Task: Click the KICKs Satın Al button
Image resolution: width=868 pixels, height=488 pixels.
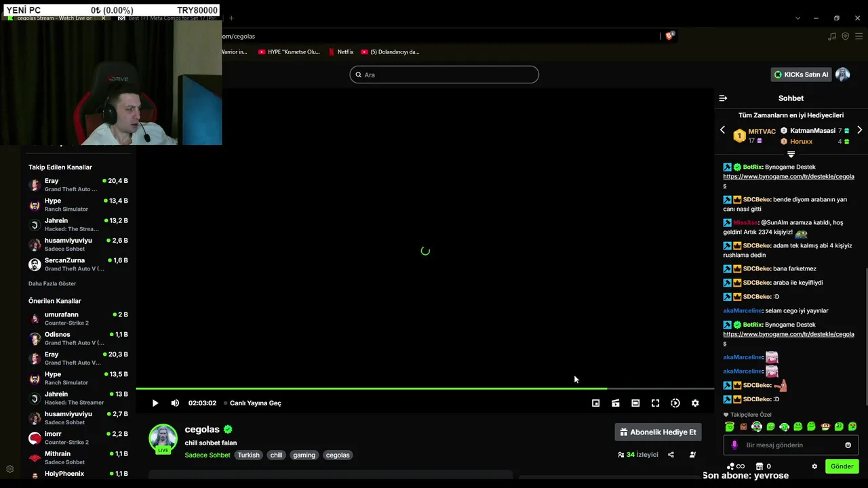Action: (x=802, y=75)
